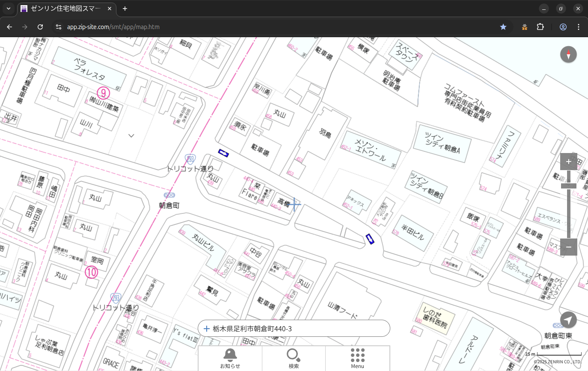Click the site information icon in URL bar
Viewport: 588px width, 371px height.
tap(59, 27)
